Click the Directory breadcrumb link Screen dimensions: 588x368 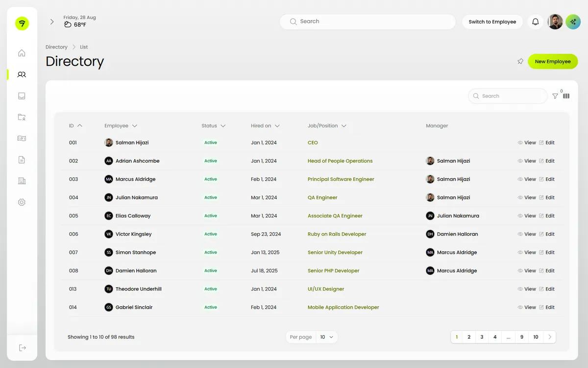click(56, 47)
